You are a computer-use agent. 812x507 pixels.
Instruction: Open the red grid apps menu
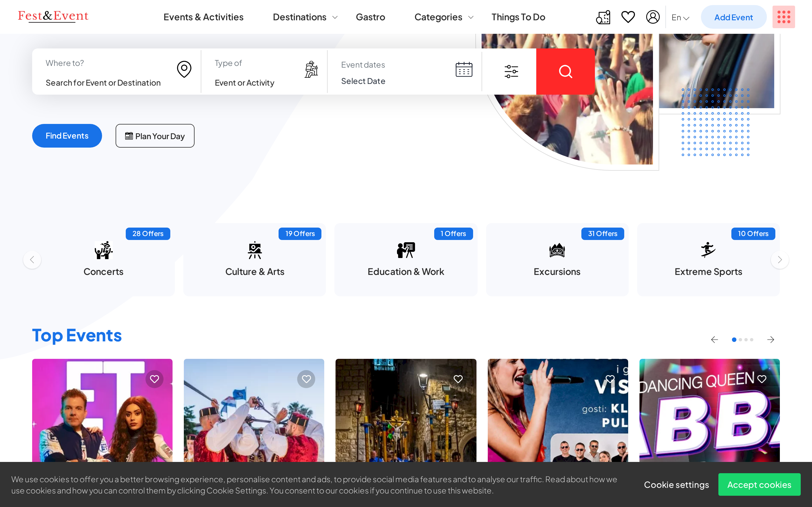pyautogui.click(x=784, y=17)
